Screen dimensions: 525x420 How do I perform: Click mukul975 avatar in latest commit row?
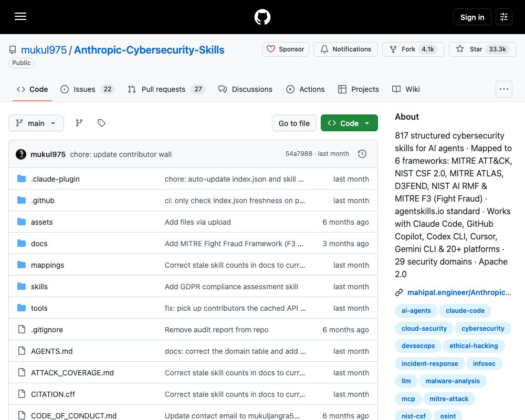pos(21,154)
